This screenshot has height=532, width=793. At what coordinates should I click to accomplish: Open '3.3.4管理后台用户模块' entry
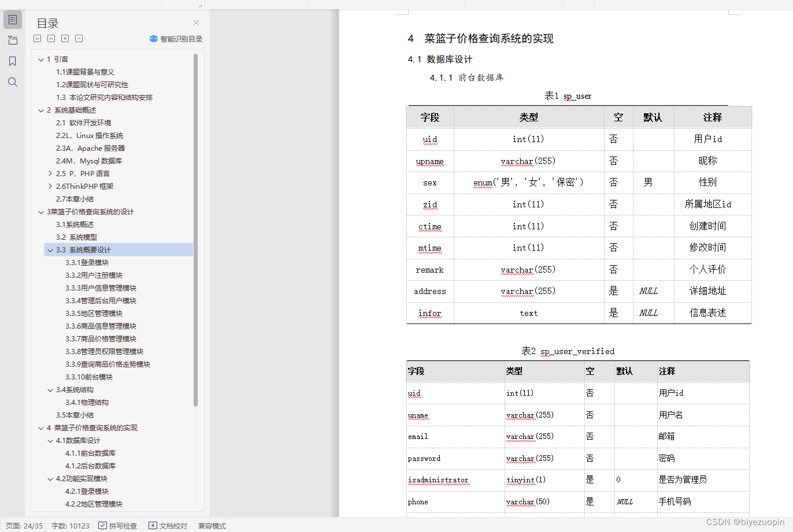tap(101, 301)
